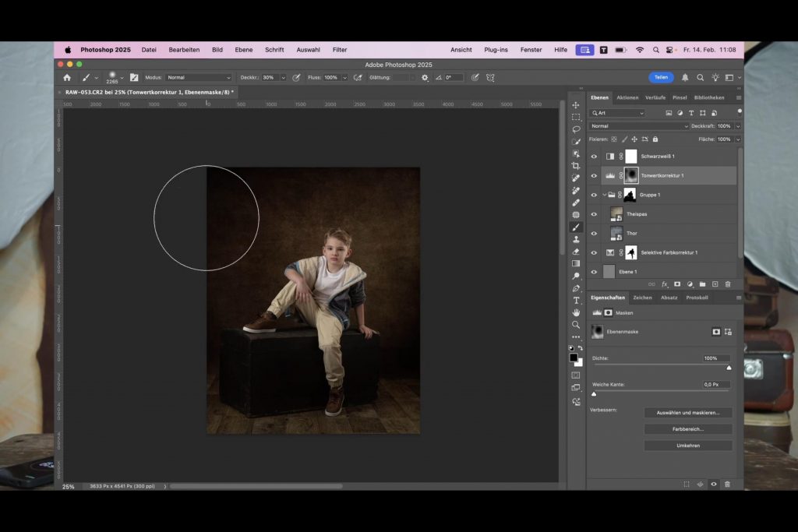Open the brush Modus dropdown

(x=199, y=78)
